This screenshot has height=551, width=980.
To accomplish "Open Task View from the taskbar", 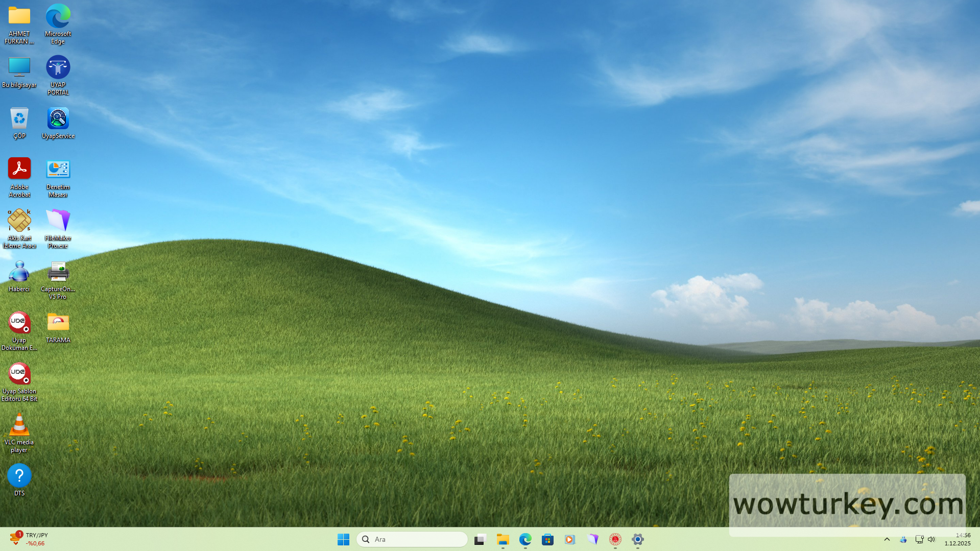I will point(480,539).
